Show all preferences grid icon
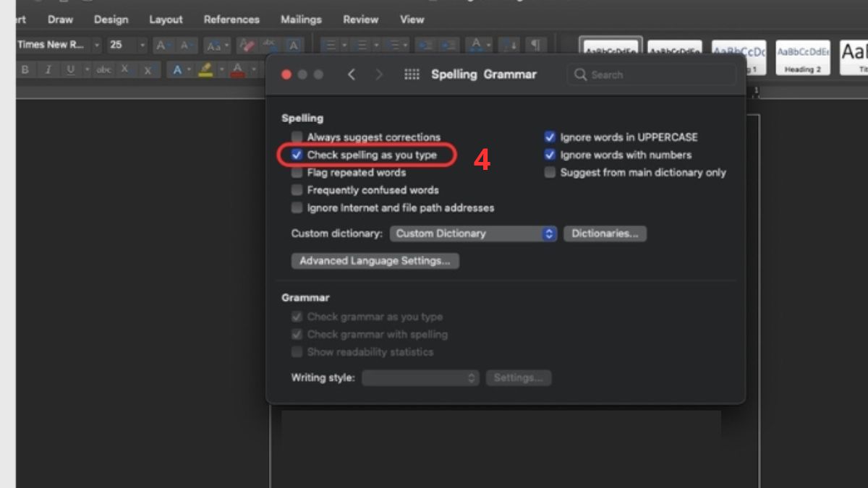Screen dimensions: 868x488 [x=412, y=74]
